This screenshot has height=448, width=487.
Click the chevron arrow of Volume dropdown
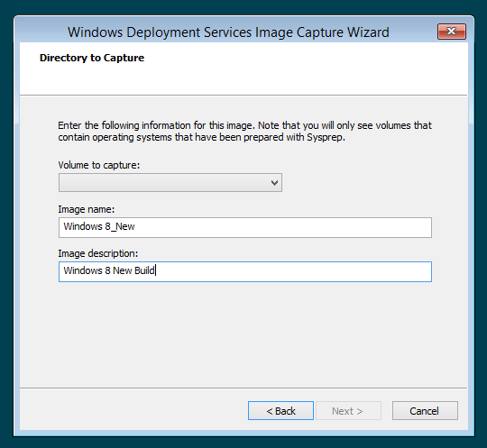tap(274, 183)
